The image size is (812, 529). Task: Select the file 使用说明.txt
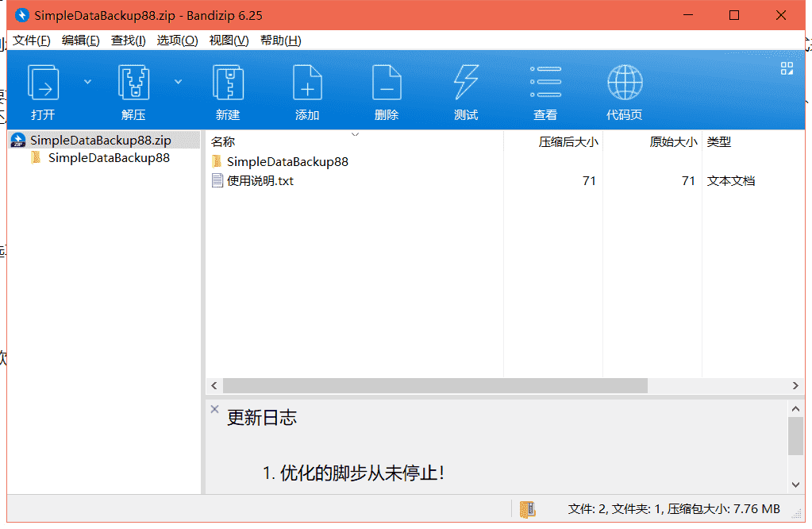point(260,181)
